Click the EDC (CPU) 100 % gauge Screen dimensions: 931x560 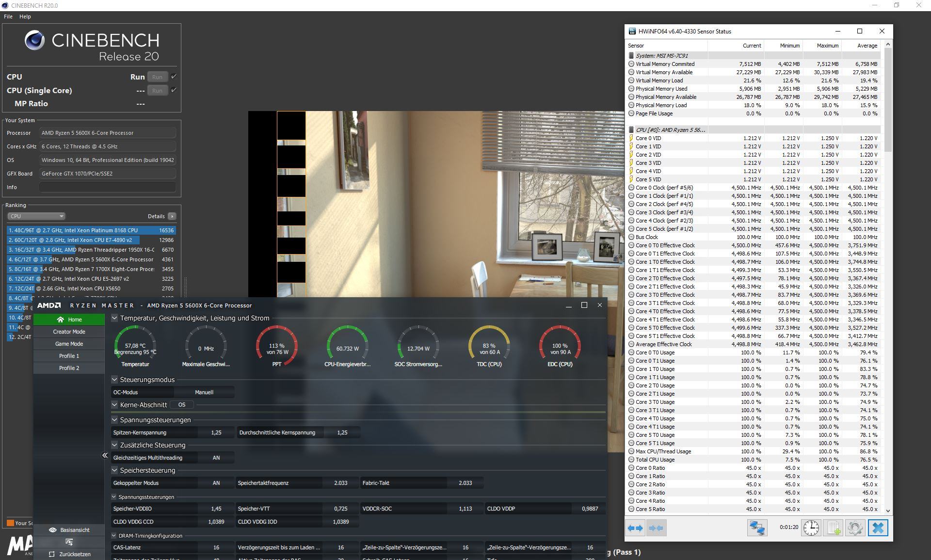pyautogui.click(x=560, y=346)
